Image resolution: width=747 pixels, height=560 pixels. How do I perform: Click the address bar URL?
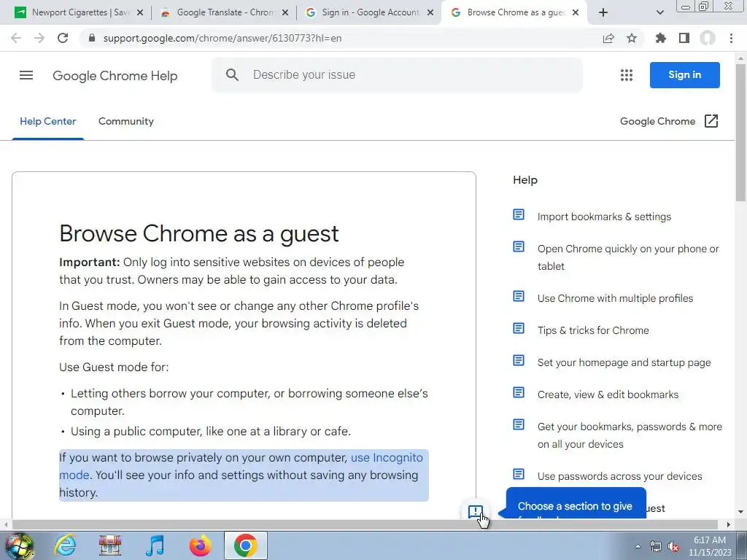coord(222,38)
